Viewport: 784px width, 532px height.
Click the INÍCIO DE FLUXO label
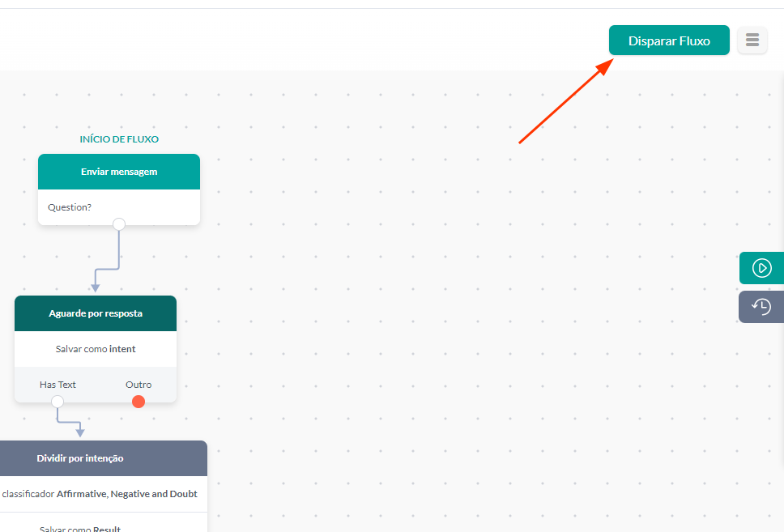pyautogui.click(x=119, y=139)
